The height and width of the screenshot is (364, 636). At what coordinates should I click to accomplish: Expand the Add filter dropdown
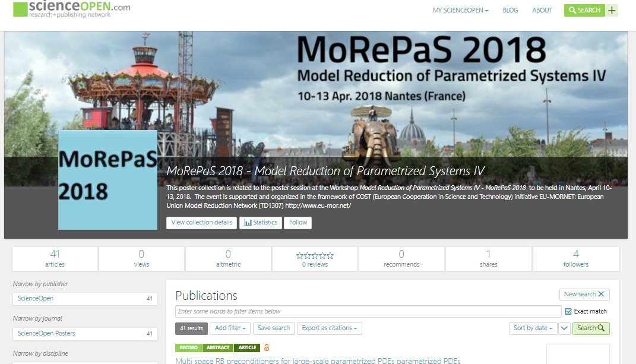click(230, 328)
